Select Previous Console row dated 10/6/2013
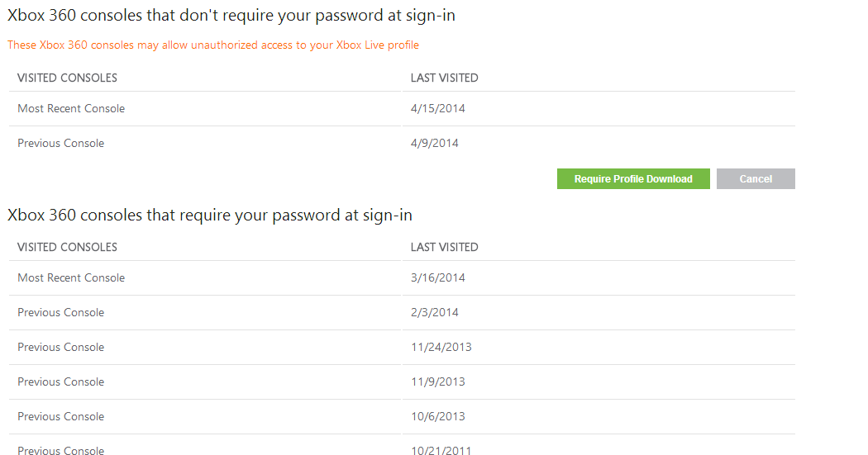Screen dimensions: 868x455 pos(61,417)
